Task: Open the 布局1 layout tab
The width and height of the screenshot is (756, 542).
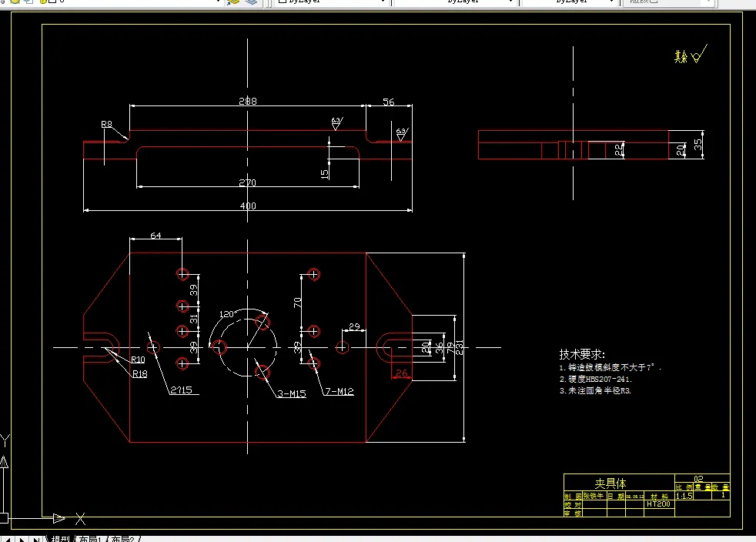Action: tap(89, 539)
